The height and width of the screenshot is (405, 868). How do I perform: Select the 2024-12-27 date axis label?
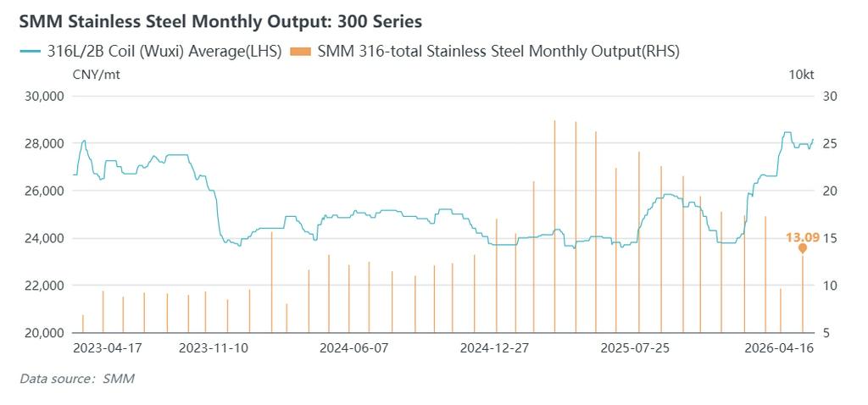(x=494, y=348)
